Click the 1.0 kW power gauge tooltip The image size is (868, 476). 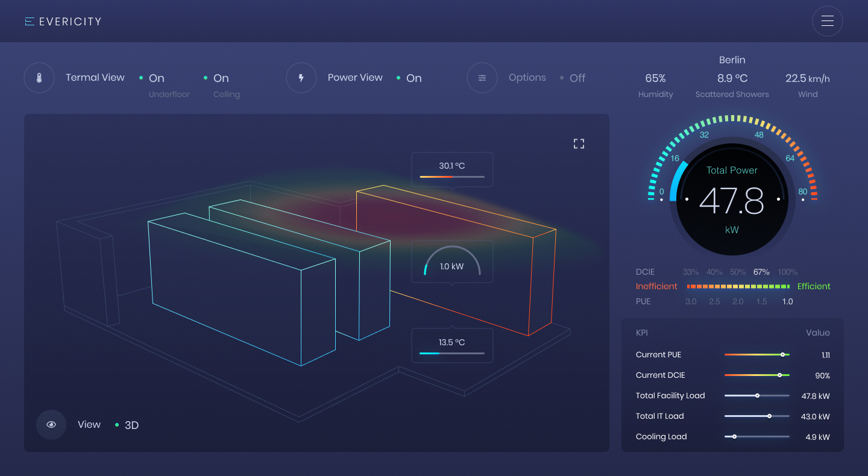(452, 261)
